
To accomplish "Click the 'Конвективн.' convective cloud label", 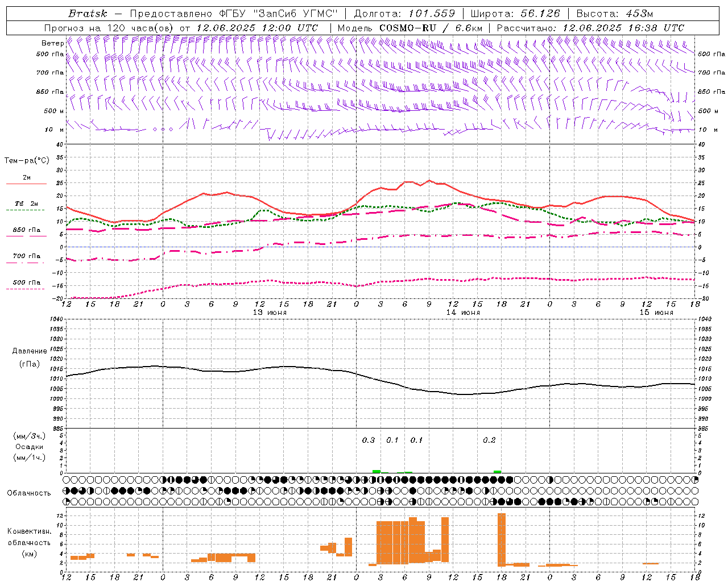I will [x=29, y=531].
